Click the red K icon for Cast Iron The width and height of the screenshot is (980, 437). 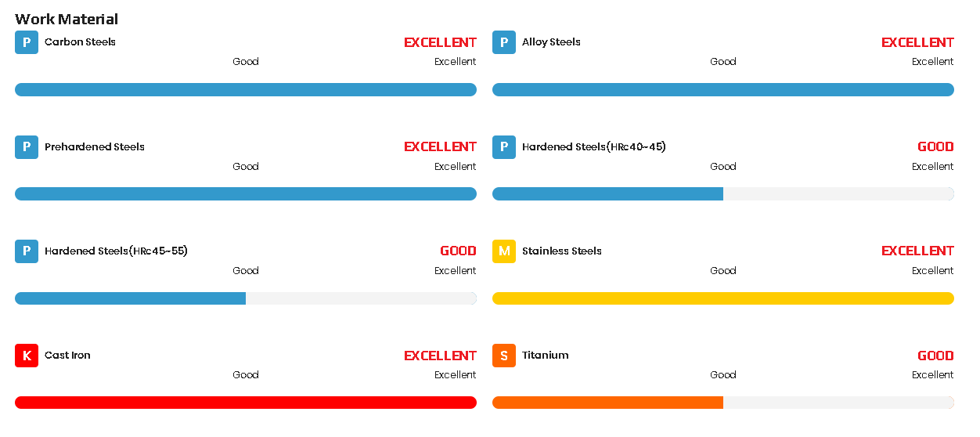coord(27,356)
